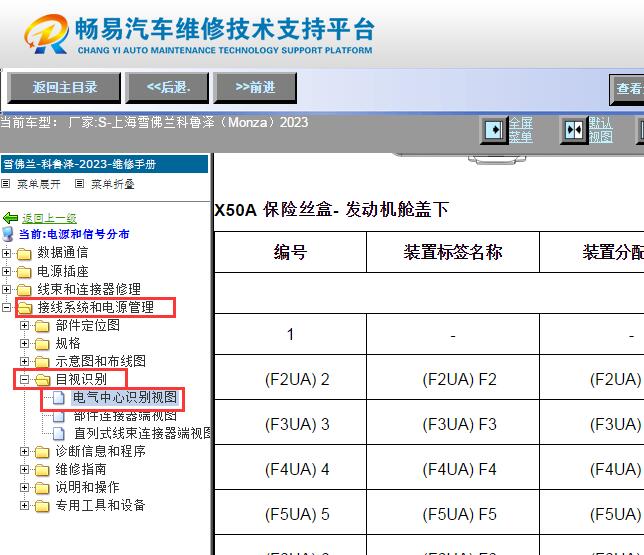Select 线束和连接器修理 in the tree
The image size is (644, 555).
[89, 289]
